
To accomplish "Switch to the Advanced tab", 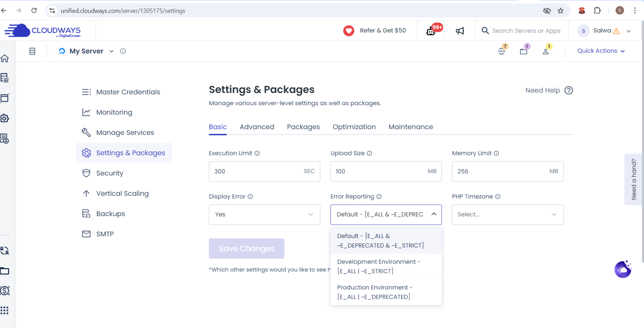I will pyautogui.click(x=257, y=127).
